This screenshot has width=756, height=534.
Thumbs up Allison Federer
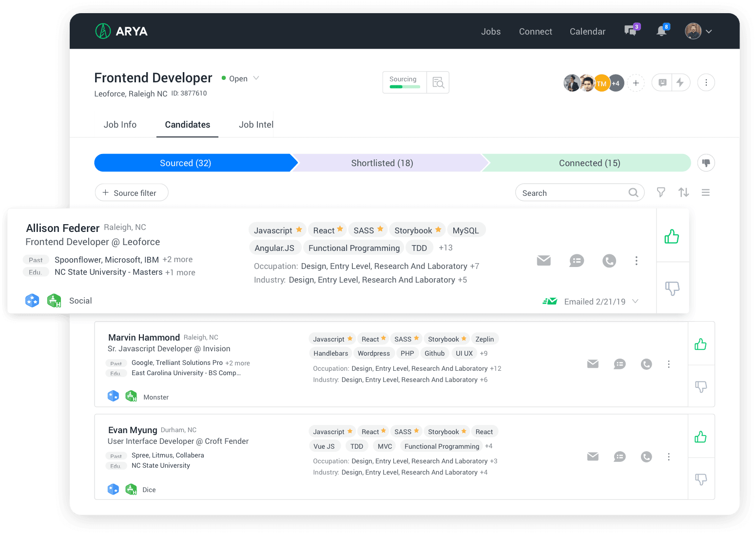[672, 237]
